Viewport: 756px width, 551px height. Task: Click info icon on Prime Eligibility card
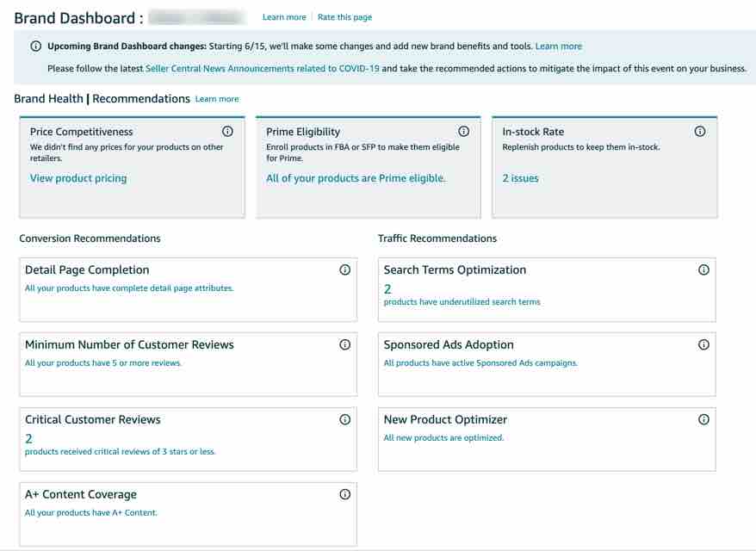(464, 132)
